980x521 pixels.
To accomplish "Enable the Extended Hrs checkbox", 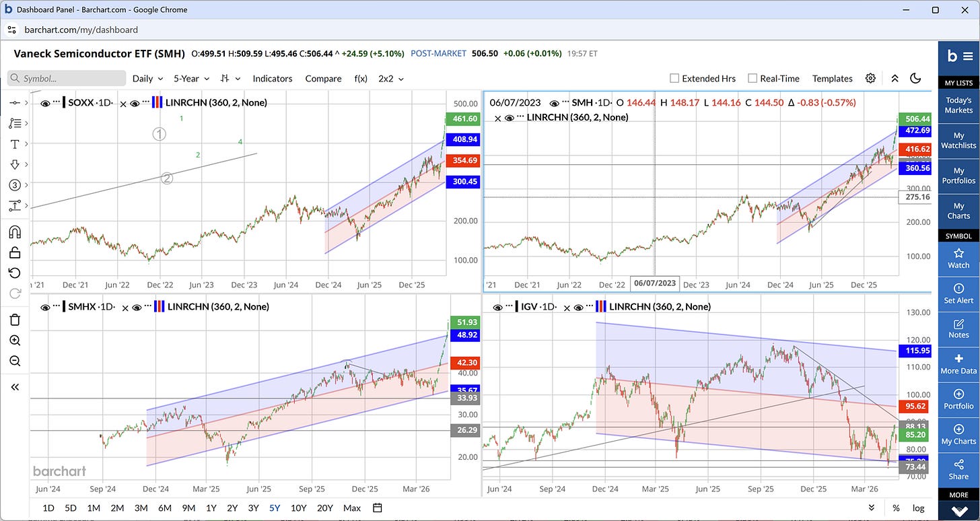I will (674, 78).
